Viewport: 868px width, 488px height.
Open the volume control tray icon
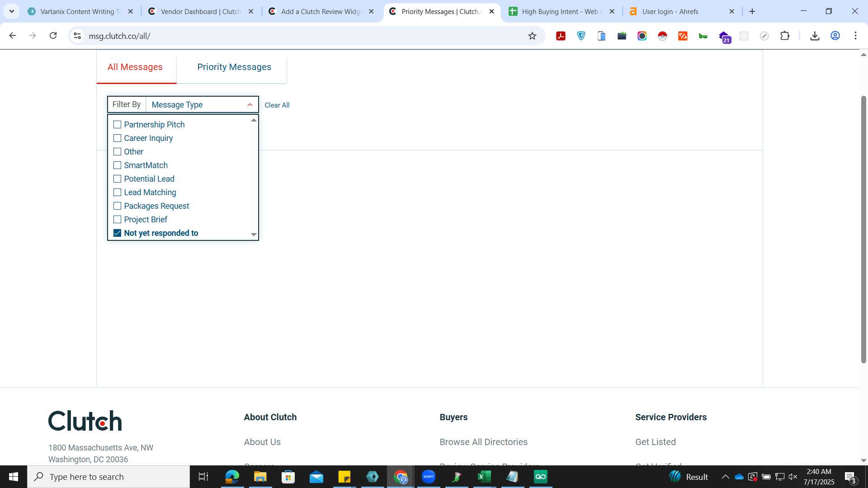793,477
